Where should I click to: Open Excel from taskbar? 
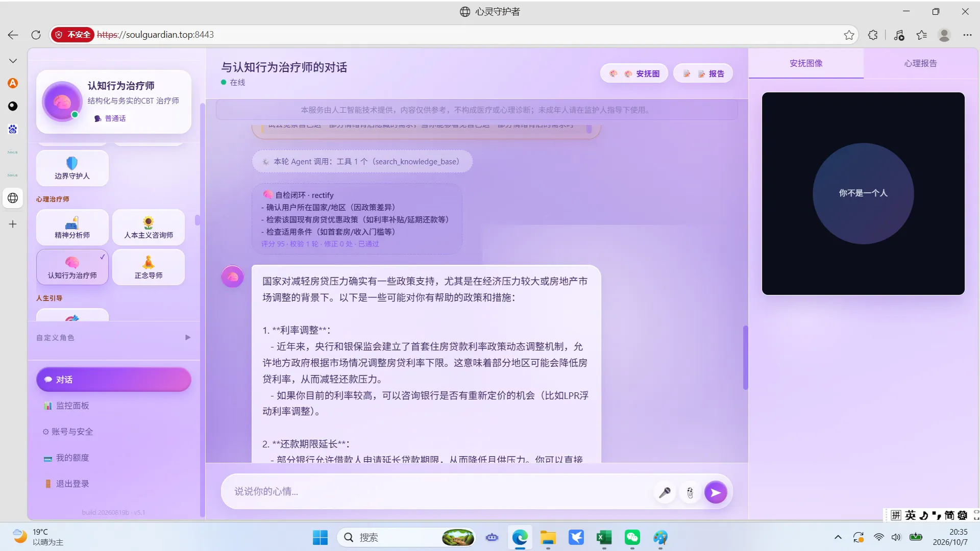point(604,537)
